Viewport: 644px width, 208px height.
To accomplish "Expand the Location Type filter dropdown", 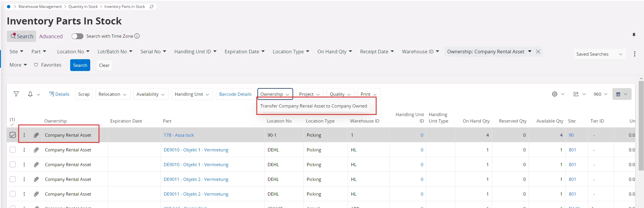I will pyautogui.click(x=291, y=52).
